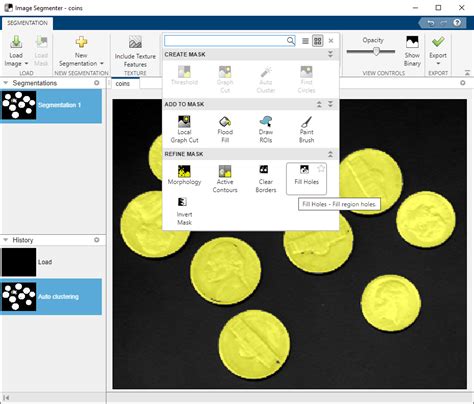Collapse the Refine Mask section
The image size is (474, 404).
tap(330, 154)
